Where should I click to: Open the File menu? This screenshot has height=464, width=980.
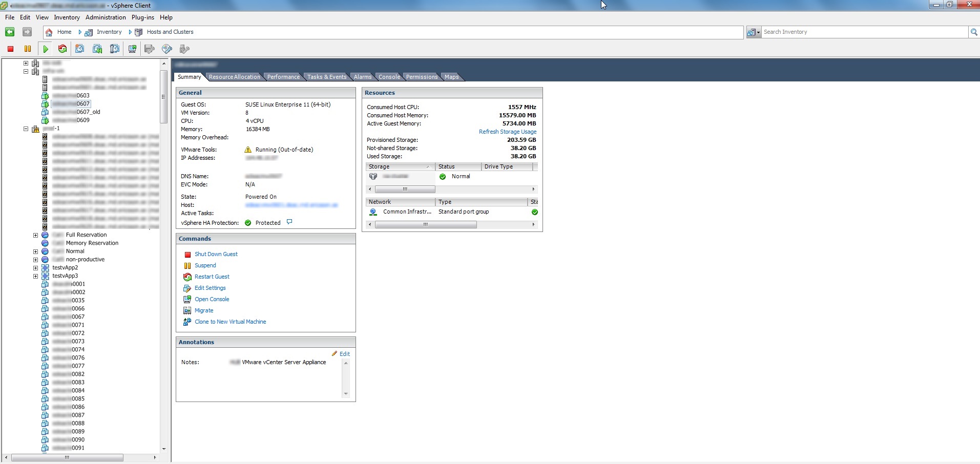click(x=10, y=17)
